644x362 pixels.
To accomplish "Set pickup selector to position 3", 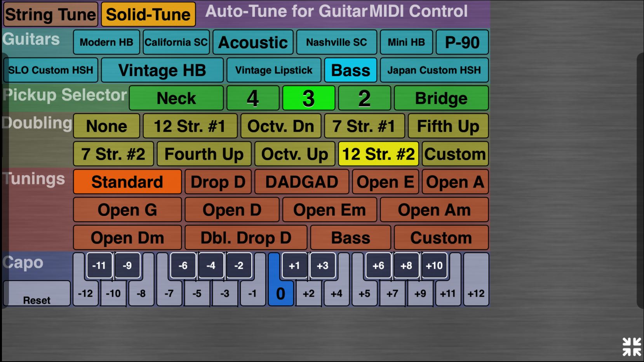I will pos(309,98).
